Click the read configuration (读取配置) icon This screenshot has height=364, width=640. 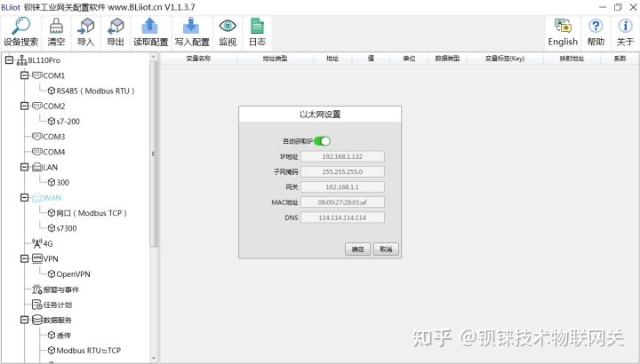click(x=150, y=32)
